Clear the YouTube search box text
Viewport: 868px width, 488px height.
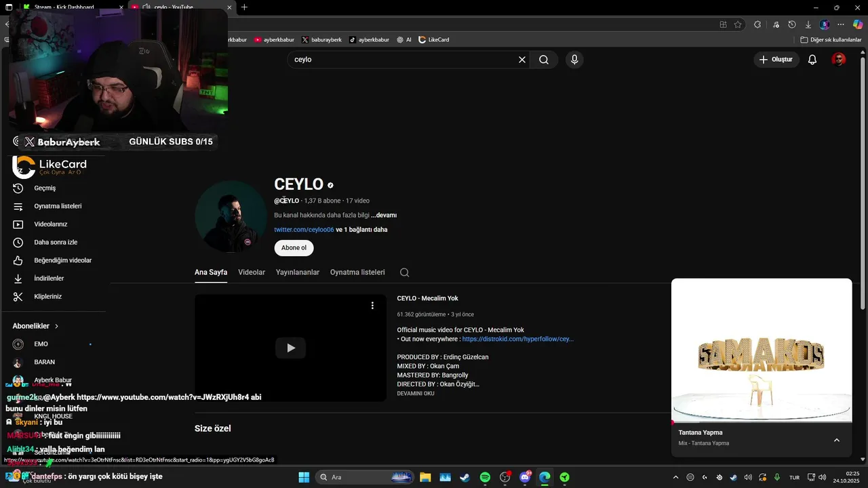522,60
